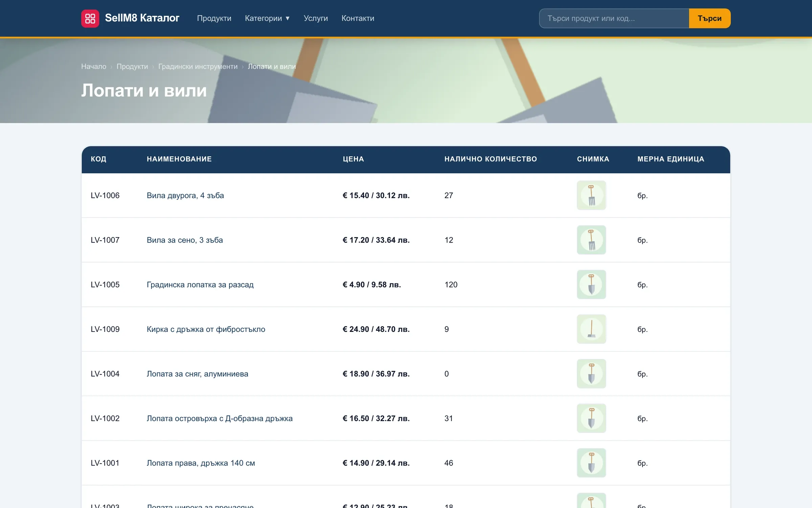Click the SellM8 red logo icon
The width and height of the screenshot is (812, 508).
tap(90, 18)
